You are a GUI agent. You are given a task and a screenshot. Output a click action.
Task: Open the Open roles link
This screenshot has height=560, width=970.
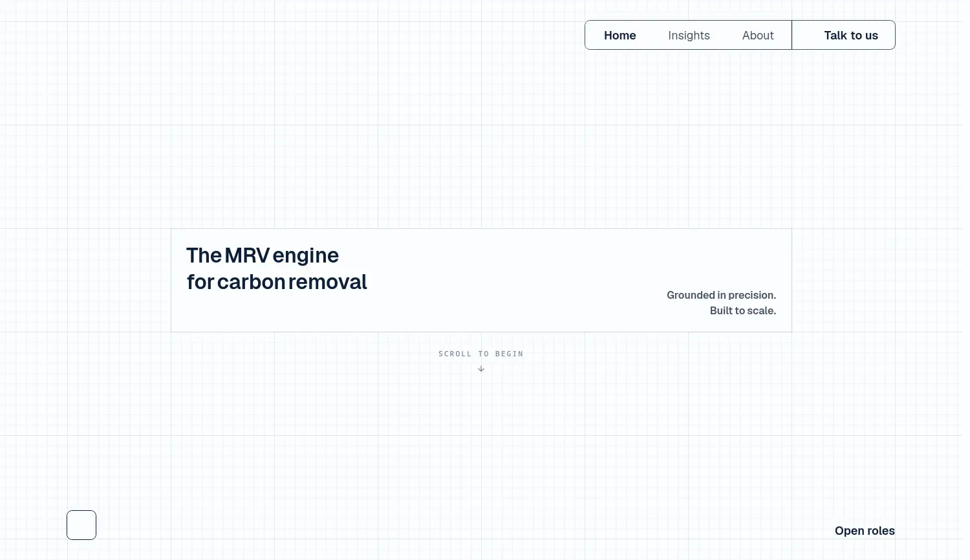(865, 531)
